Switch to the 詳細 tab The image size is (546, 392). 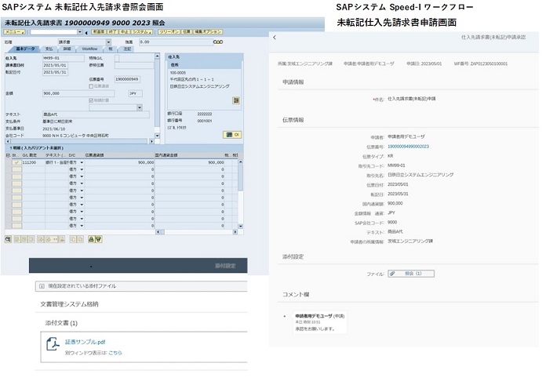[x=67, y=49]
